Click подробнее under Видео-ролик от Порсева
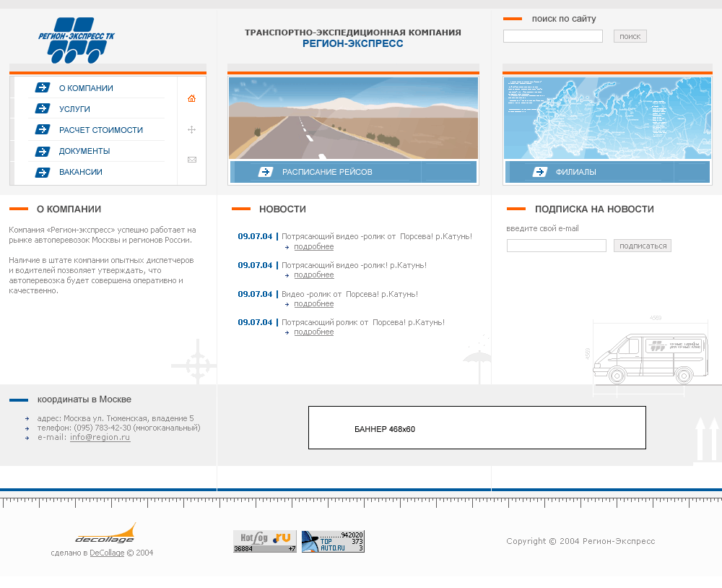The width and height of the screenshot is (722, 588). pos(313,303)
